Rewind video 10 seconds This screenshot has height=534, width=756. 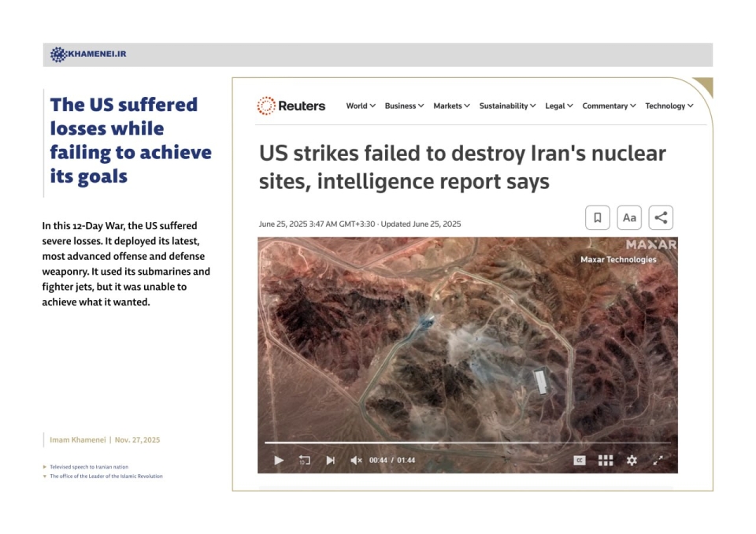(304, 460)
